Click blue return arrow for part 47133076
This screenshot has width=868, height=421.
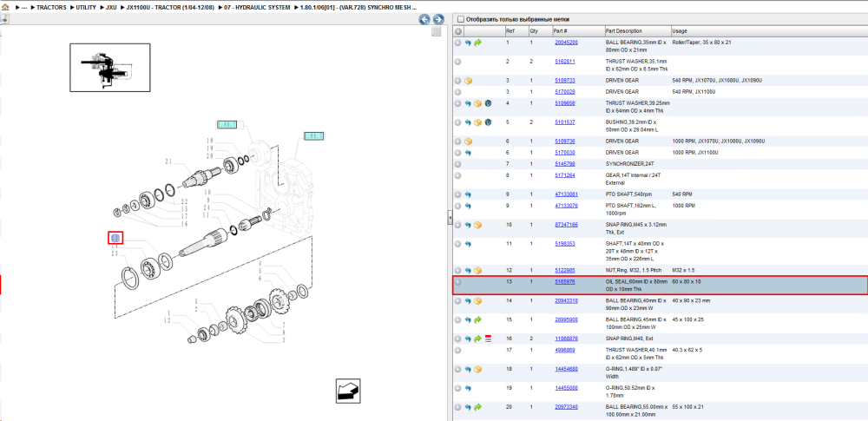pos(468,206)
